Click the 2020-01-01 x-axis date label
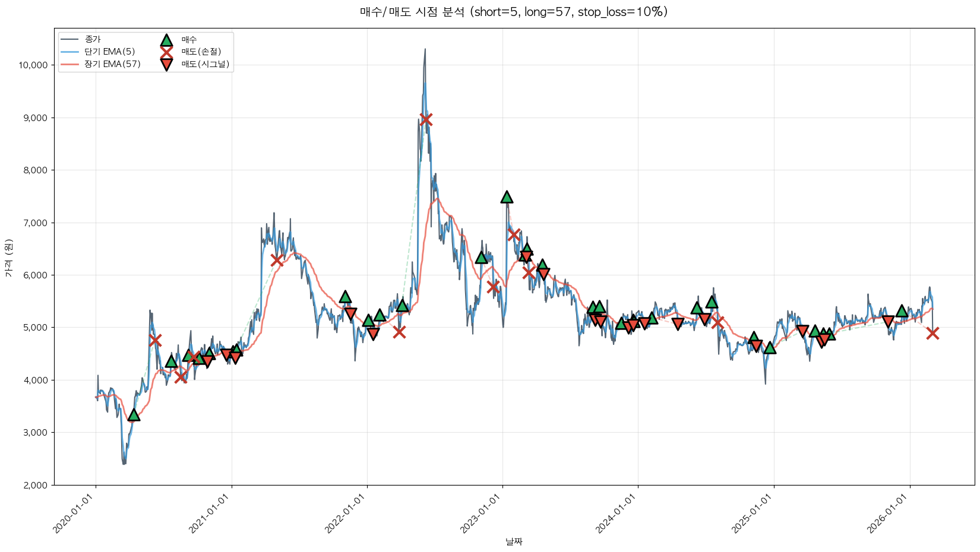 coord(75,514)
